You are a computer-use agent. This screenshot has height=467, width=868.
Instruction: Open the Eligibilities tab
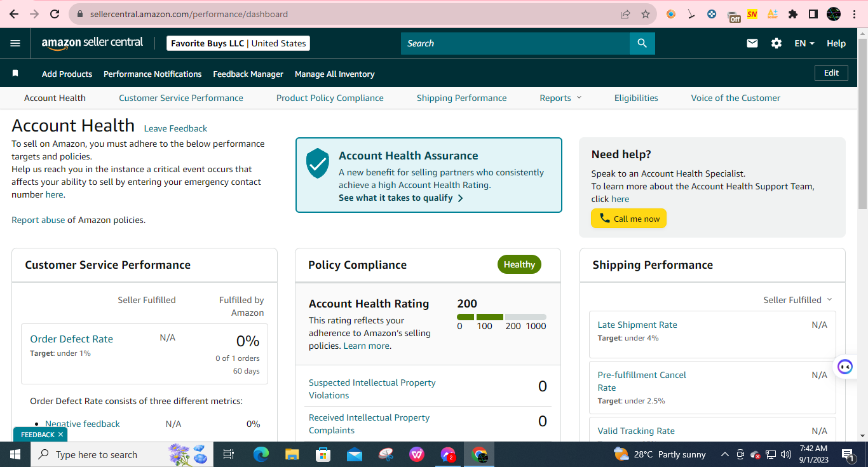[x=636, y=98]
